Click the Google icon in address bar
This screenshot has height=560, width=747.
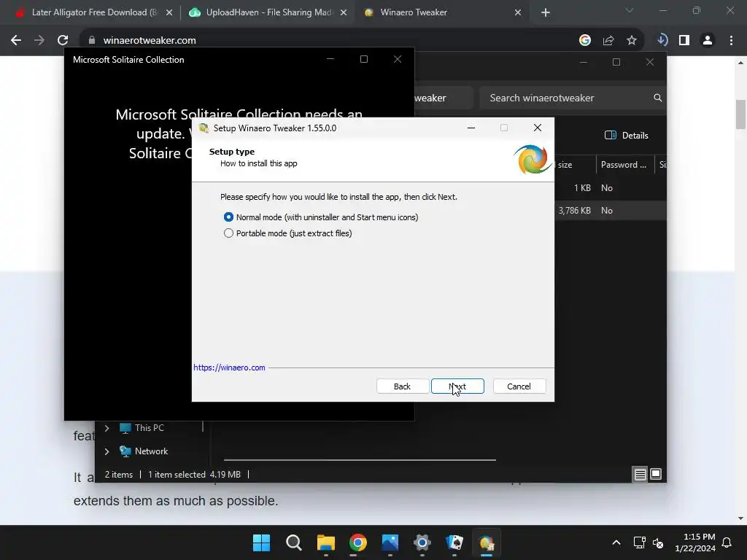585,41
